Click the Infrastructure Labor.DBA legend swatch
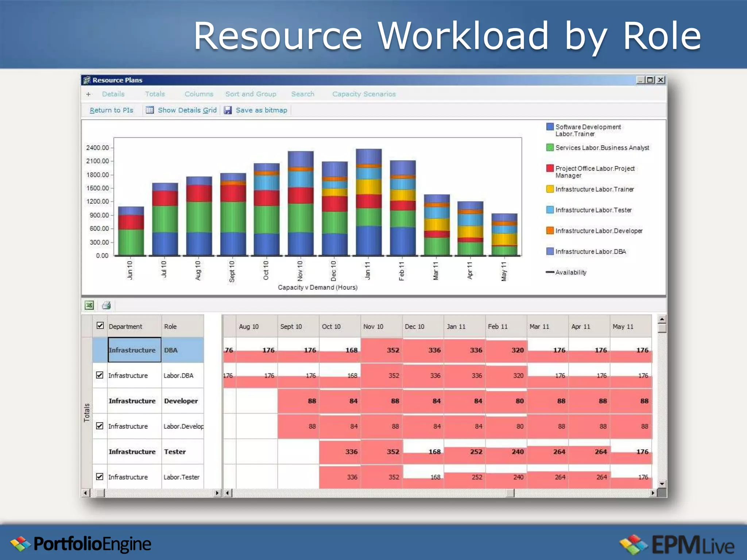747x560 pixels. click(x=550, y=251)
